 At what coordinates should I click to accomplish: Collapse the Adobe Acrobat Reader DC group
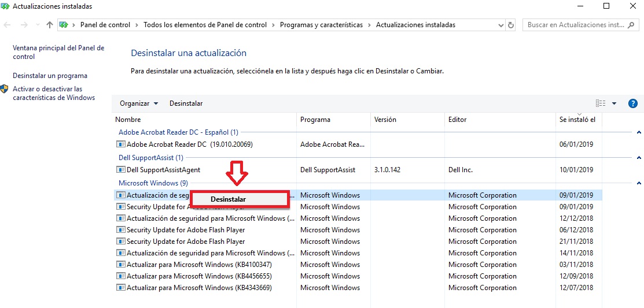pos(639,132)
